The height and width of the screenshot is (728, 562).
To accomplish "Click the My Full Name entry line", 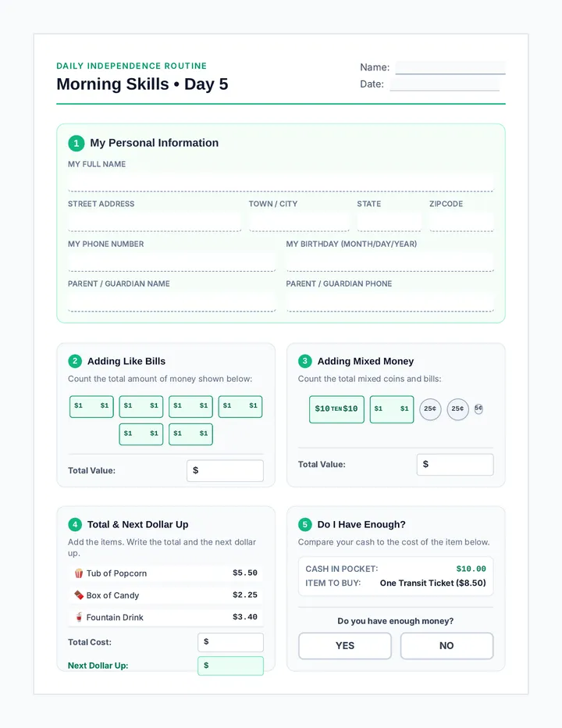I will [x=281, y=182].
